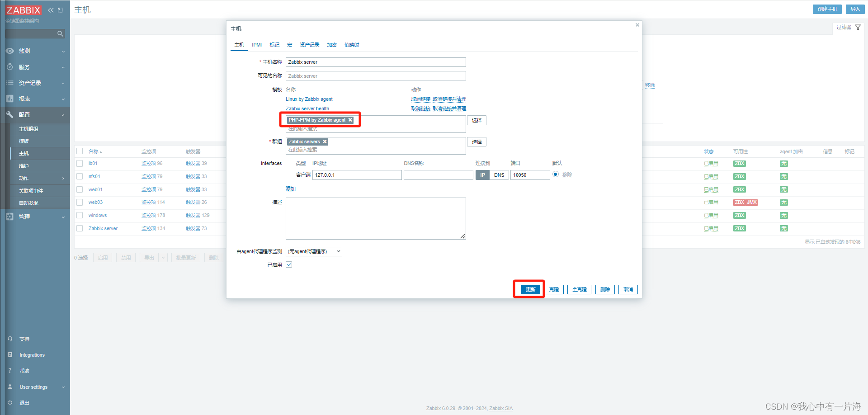Click JMX availability badge for web03

pyautogui.click(x=752, y=203)
